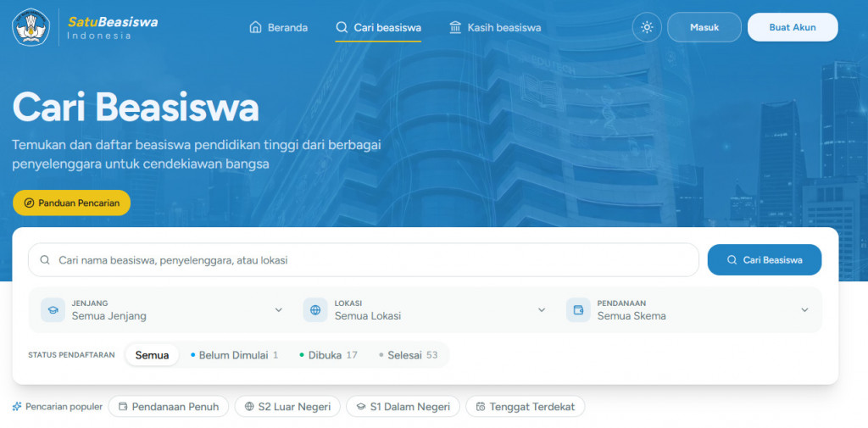Click the graduation cap Jenjang icon
The image size is (868, 428).
(x=53, y=310)
